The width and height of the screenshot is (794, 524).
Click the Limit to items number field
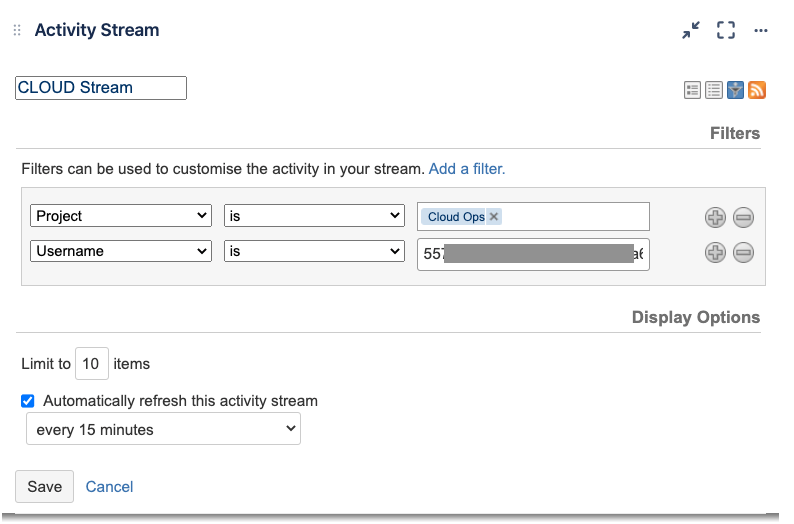(x=92, y=364)
